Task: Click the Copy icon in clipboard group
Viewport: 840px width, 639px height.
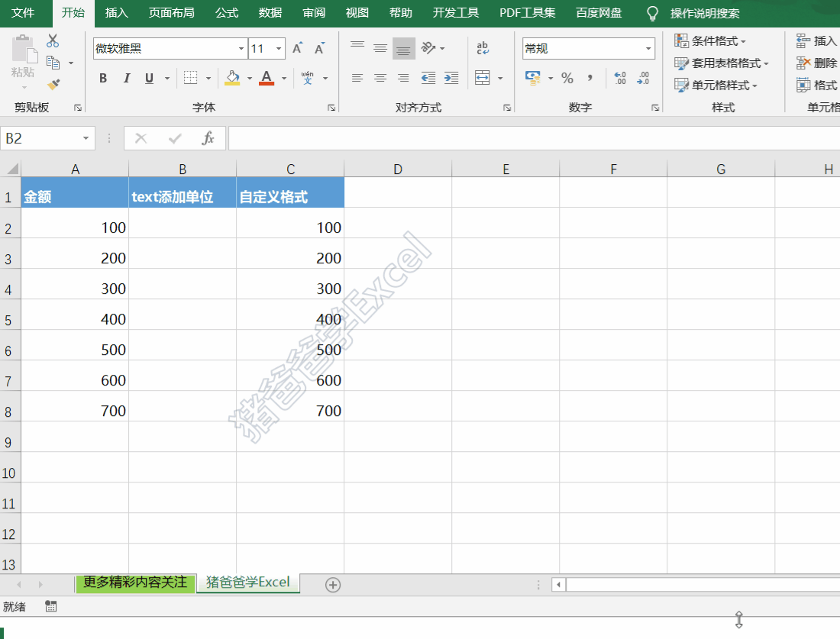Action: coord(53,63)
